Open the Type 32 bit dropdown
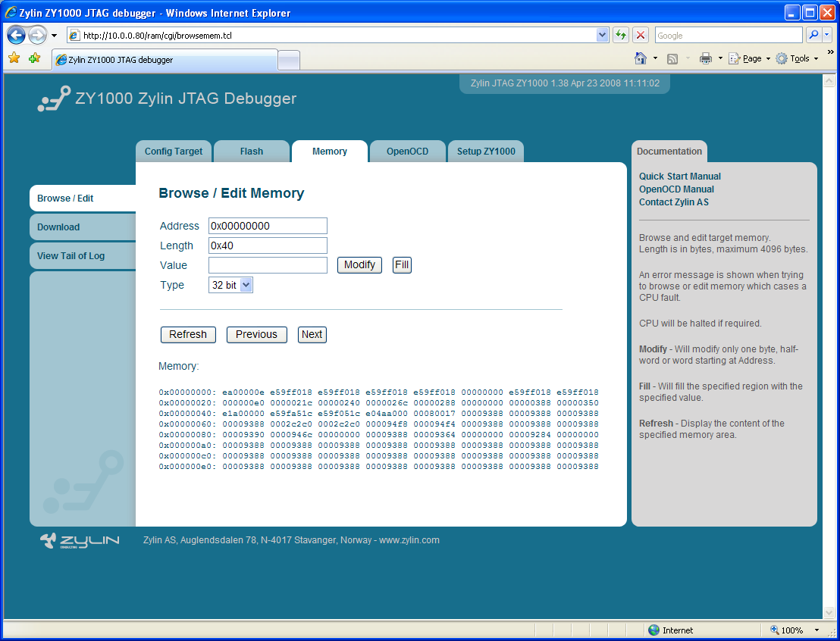 click(230, 285)
